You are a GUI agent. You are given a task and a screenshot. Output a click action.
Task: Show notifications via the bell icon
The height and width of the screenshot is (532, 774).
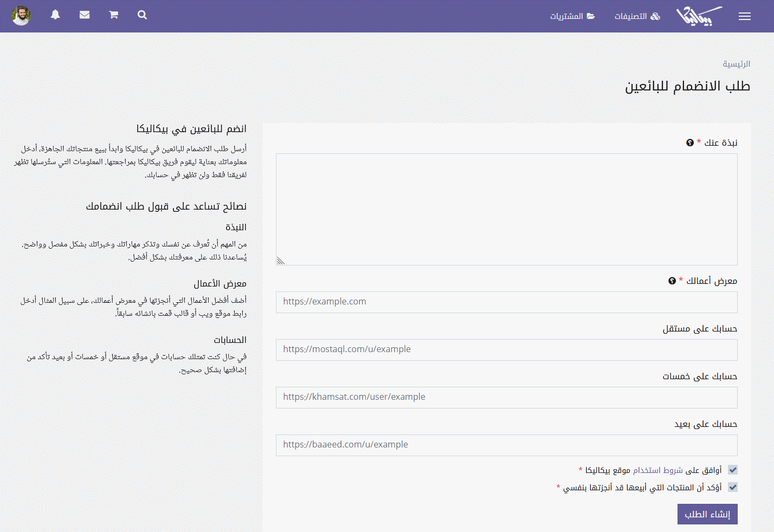click(55, 15)
